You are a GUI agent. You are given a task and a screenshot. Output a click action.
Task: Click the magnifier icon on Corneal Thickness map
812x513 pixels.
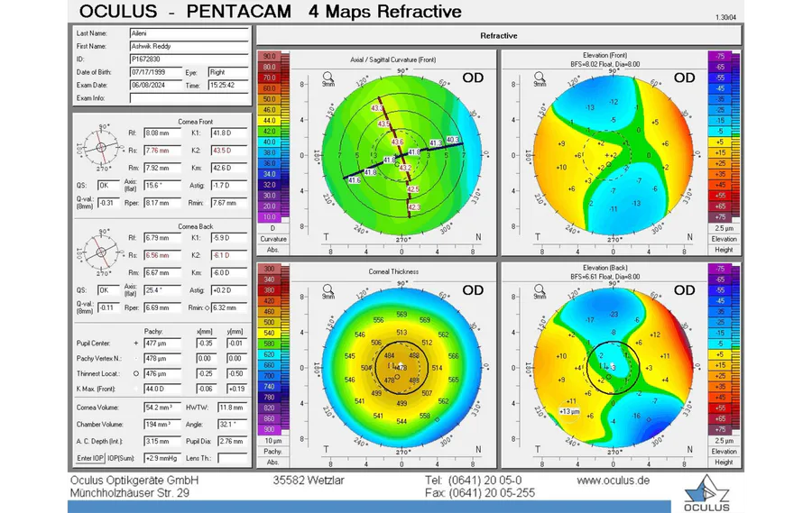(328, 291)
